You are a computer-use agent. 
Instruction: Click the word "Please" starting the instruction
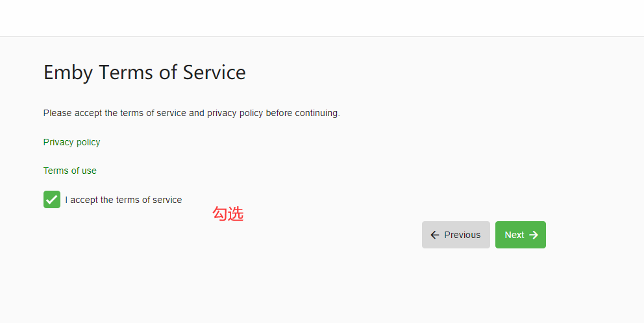[58, 113]
